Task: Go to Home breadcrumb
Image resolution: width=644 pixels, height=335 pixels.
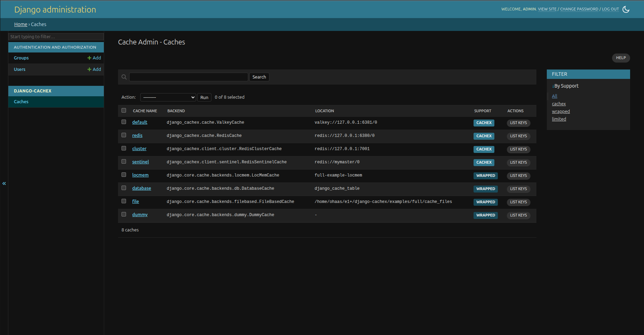Action: tap(20, 24)
